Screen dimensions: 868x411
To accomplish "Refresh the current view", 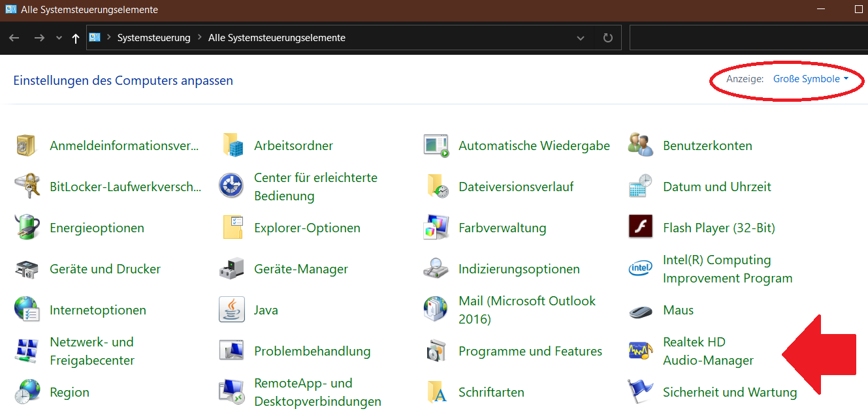I will [607, 37].
